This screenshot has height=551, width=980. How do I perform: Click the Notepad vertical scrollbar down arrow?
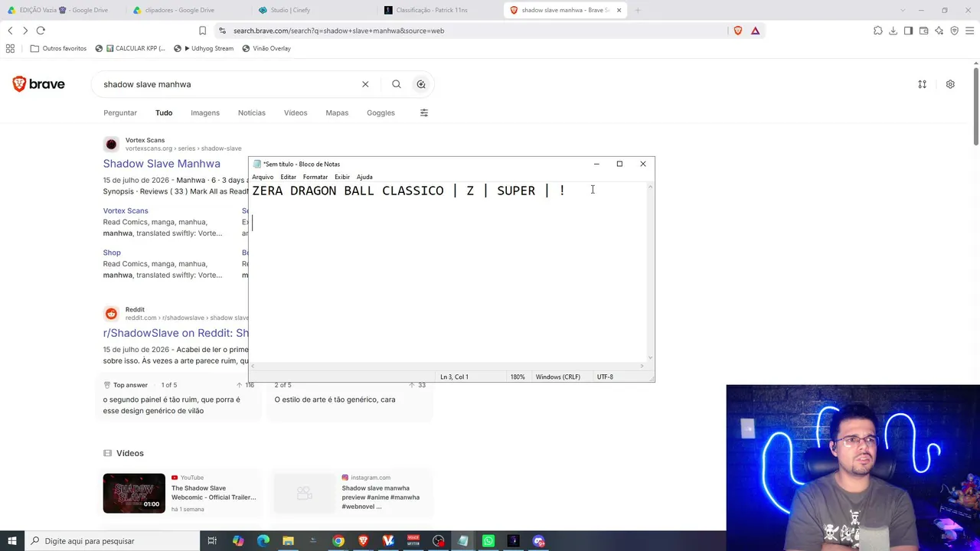pos(651,357)
